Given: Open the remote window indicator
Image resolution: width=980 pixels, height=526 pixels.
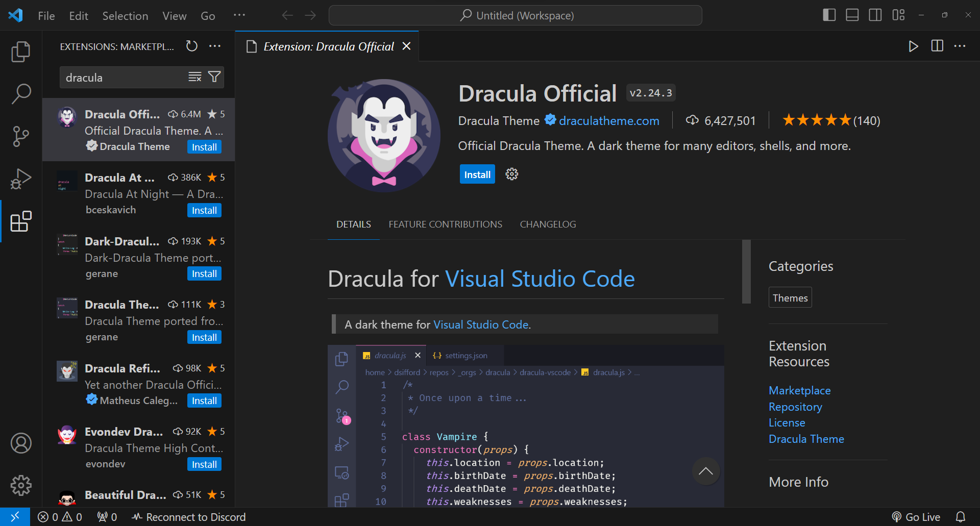Looking at the screenshot, I should [x=15, y=517].
